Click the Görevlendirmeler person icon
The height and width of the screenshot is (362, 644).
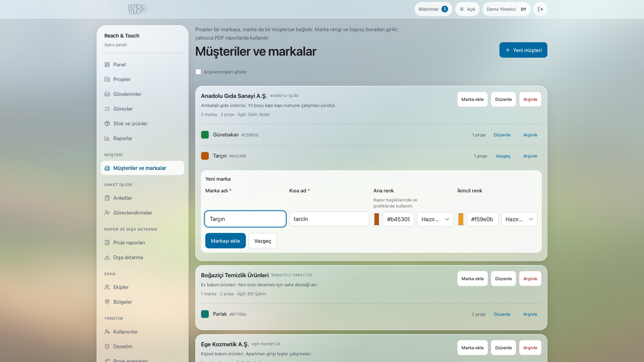pos(107,213)
